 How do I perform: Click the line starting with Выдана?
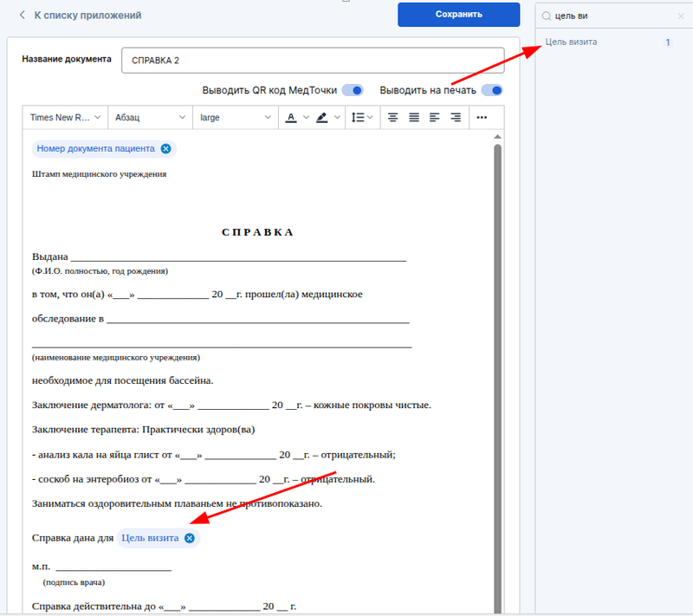click(x=219, y=257)
